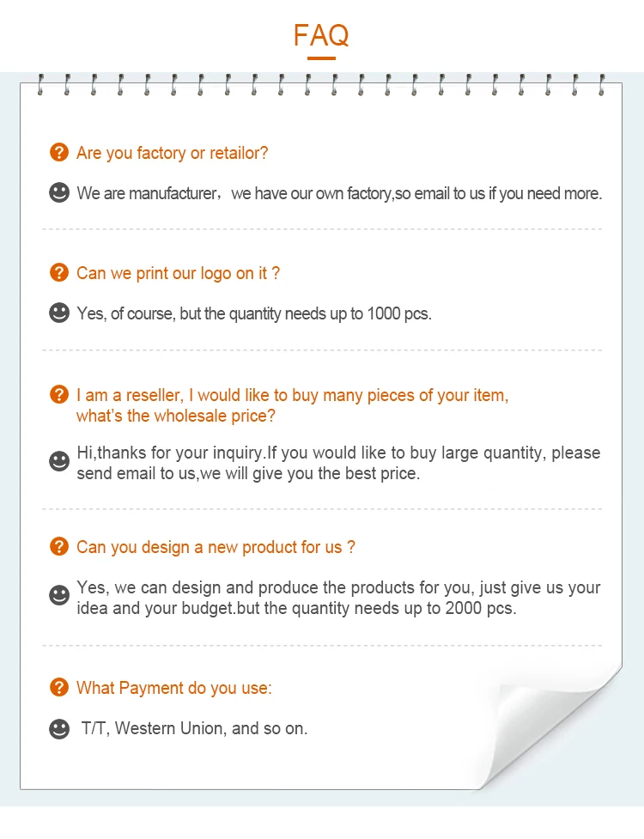
Task: Open the "Can you design a new product for us ?" question
Action: coord(216,547)
